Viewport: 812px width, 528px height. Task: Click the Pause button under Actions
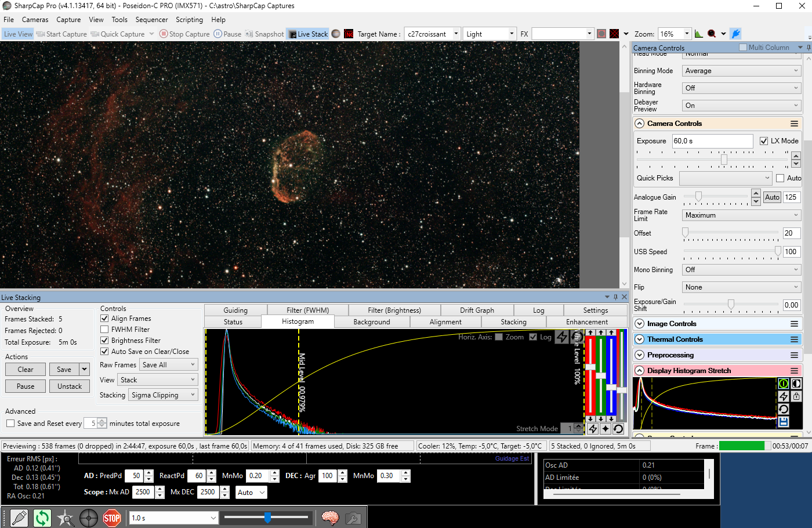(x=26, y=386)
